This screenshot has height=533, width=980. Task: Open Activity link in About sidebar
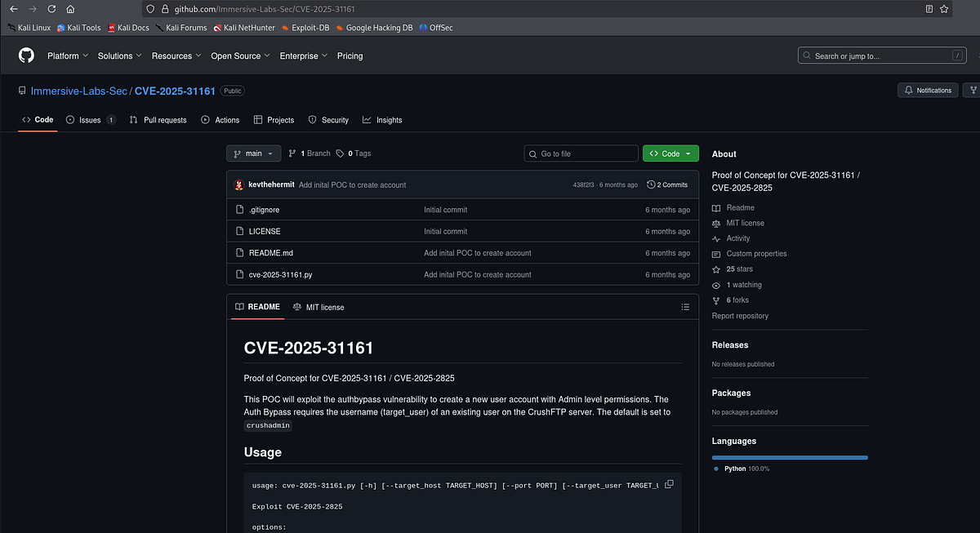(731, 238)
